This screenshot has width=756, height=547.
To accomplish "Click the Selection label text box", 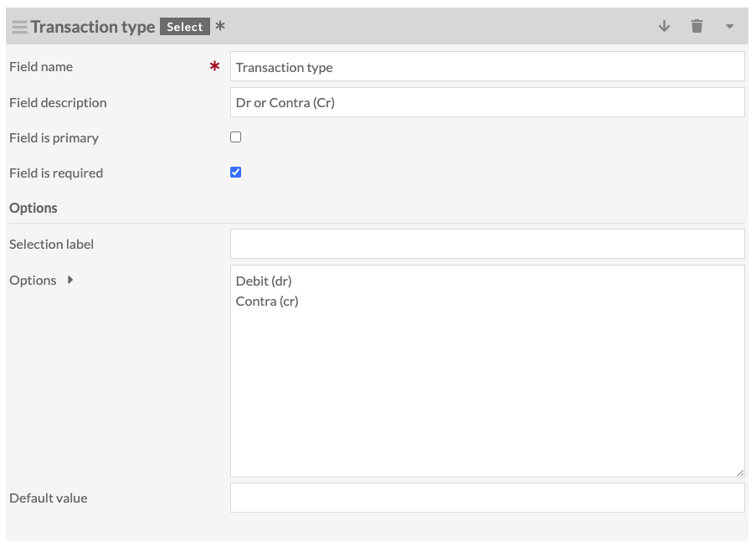I will pos(486,243).
